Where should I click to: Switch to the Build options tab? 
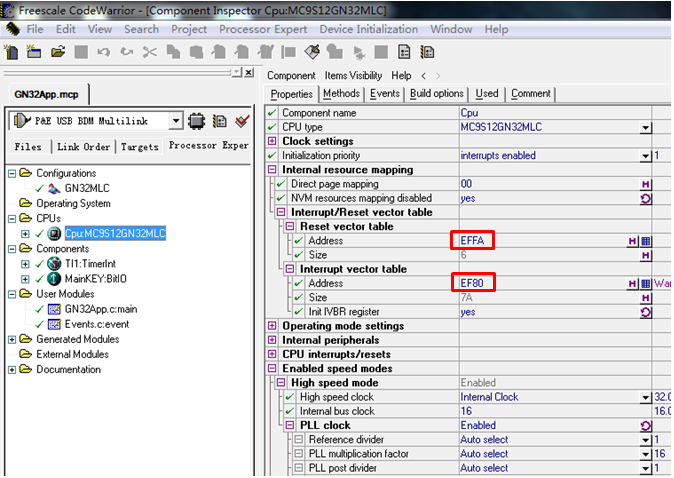tap(437, 94)
